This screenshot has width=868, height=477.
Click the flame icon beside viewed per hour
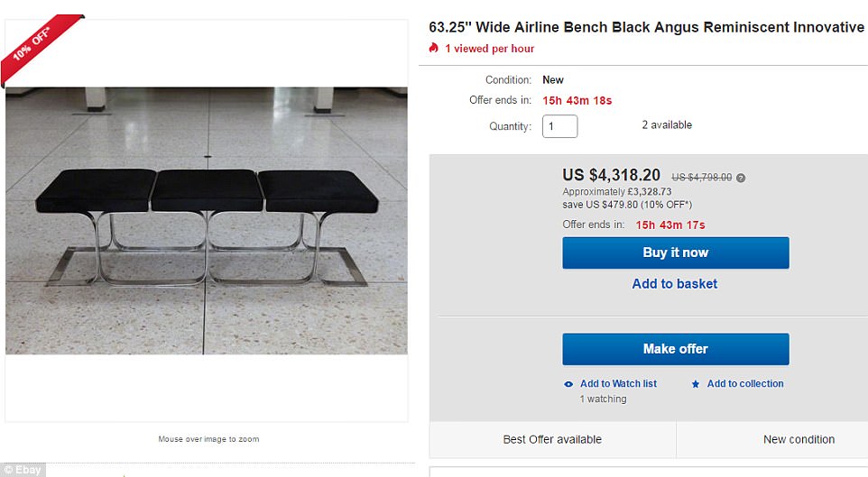coord(434,48)
